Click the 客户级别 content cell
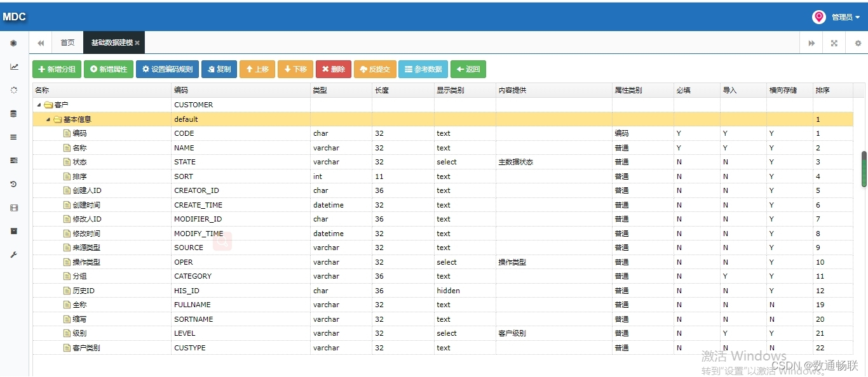The height and width of the screenshot is (377, 868). coord(554,333)
